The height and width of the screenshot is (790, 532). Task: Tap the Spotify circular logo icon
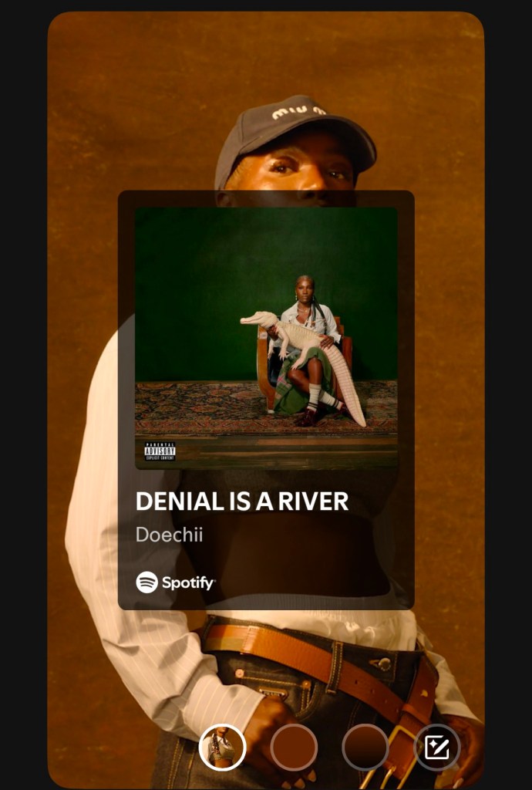tap(147, 582)
